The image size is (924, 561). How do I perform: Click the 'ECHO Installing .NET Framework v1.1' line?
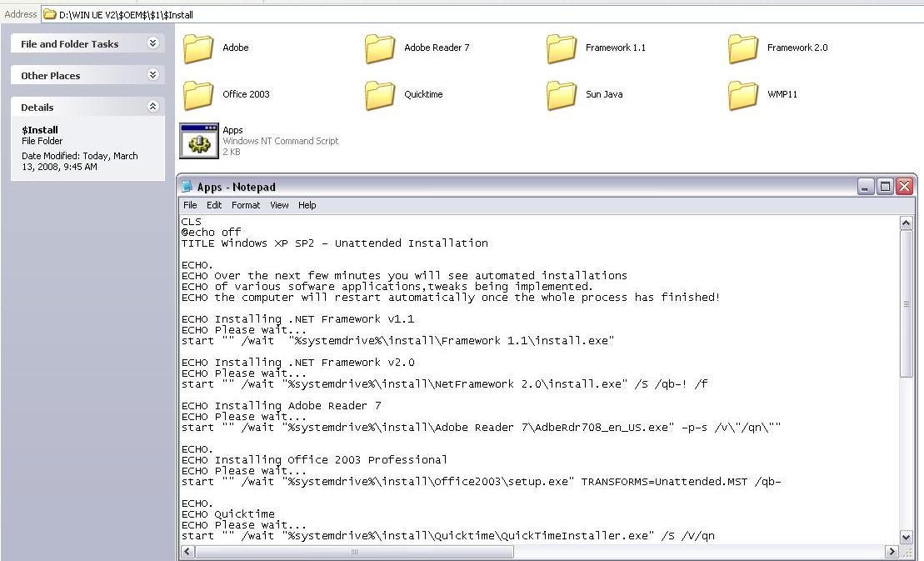tap(297, 319)
